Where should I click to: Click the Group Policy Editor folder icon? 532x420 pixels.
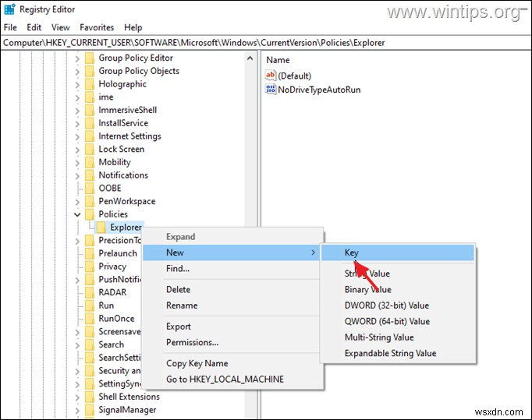click(x=90, y=58)
